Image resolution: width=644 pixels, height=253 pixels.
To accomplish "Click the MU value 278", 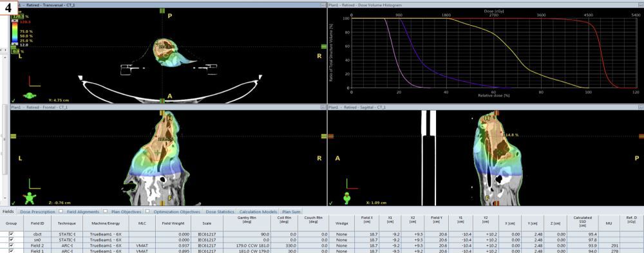I will tap(615, 250).
